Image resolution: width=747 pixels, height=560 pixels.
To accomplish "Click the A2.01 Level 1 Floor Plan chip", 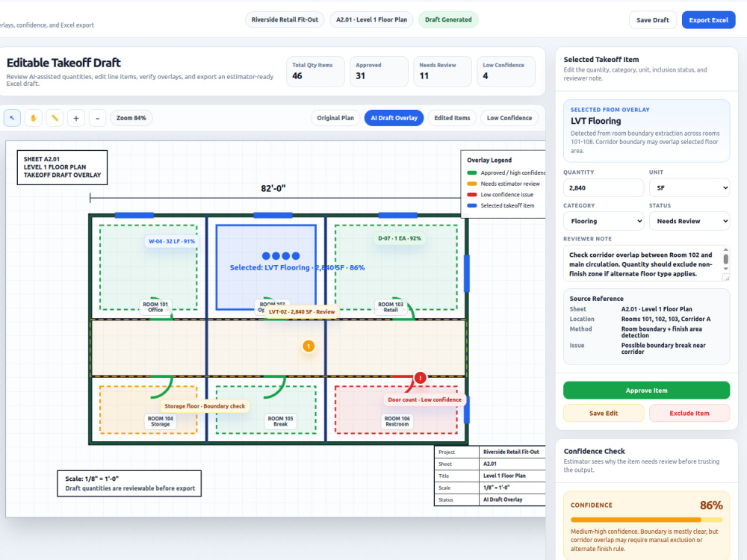I will [x=371, y=19].
